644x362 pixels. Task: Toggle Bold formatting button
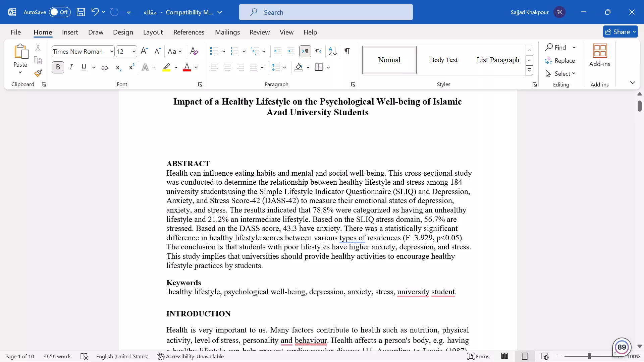tap(58, 67)
